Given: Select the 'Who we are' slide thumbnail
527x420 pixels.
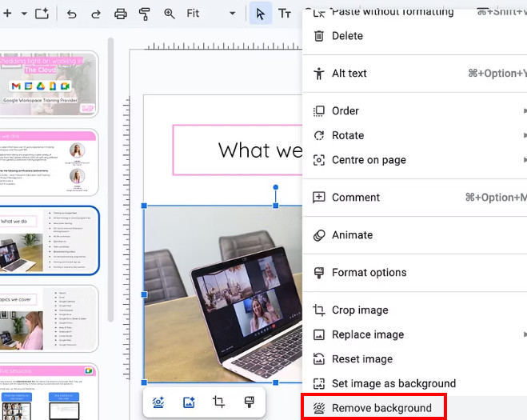Looking at the screenshot, I should coord(49,162).
